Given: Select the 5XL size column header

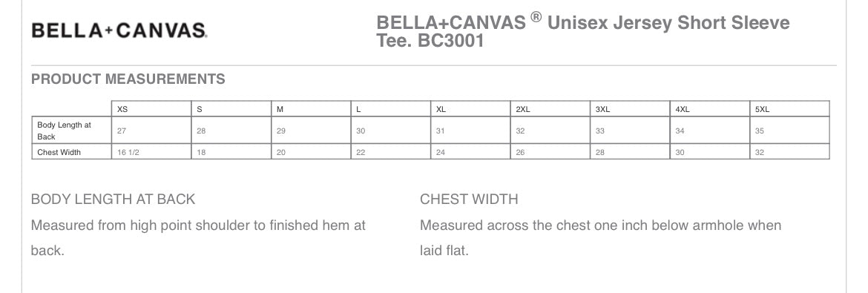Looking at the screenshot, I should click(x=762, y=110).
